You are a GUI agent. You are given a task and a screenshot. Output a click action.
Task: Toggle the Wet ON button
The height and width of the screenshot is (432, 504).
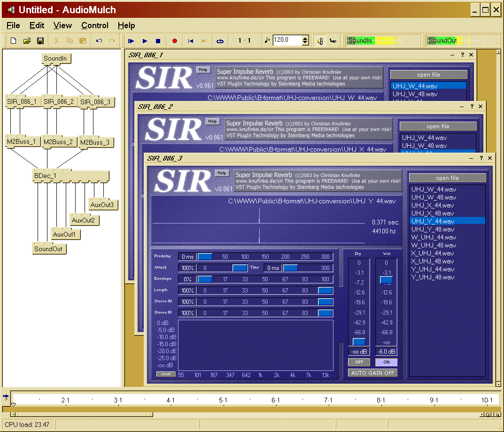(x=387, y=362)
